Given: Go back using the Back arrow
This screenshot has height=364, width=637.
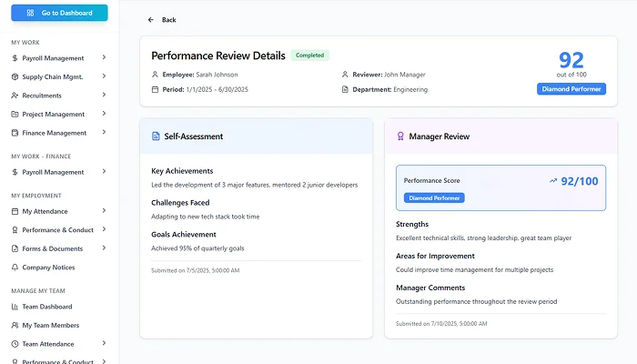Looking at the screenshot, I should point(152,19).
